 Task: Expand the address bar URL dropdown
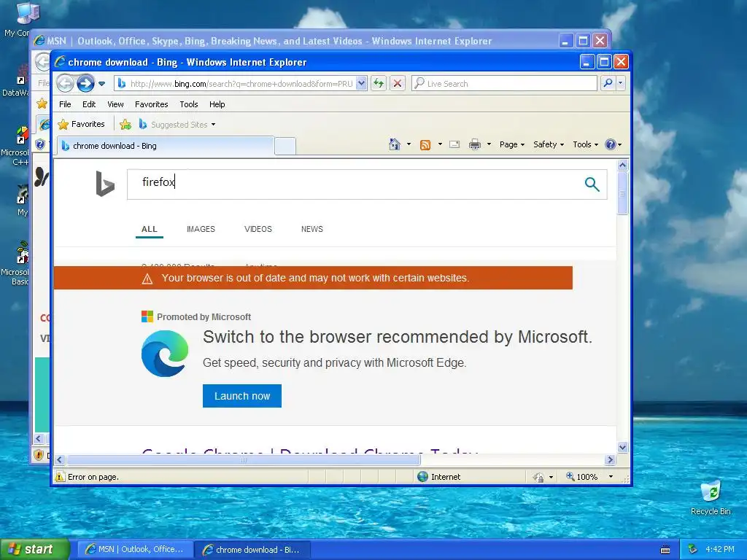click(362, 83)
